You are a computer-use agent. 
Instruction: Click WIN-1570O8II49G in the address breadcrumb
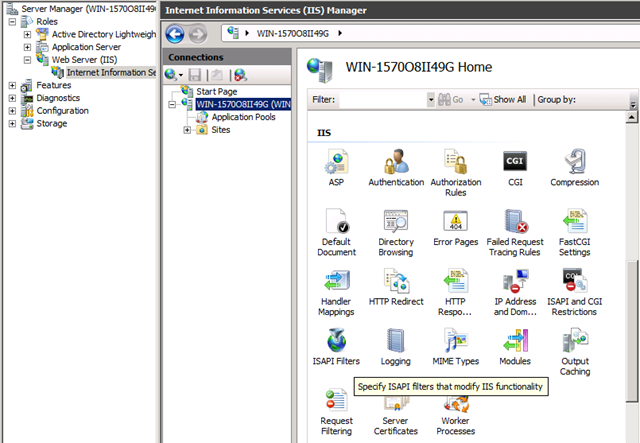(x=293, y=33)
